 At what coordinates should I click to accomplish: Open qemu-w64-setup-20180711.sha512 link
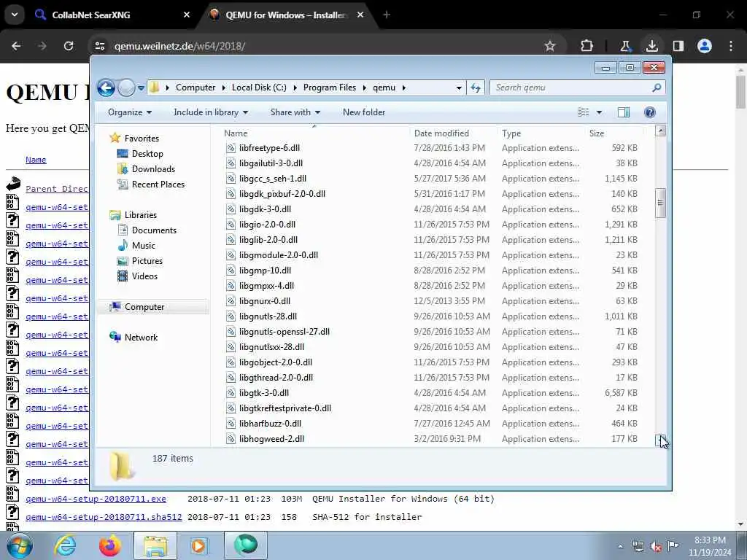(x=104, y=517)
